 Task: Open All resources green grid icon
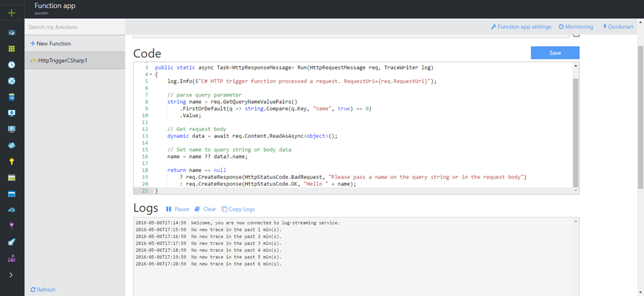point(11,48)
